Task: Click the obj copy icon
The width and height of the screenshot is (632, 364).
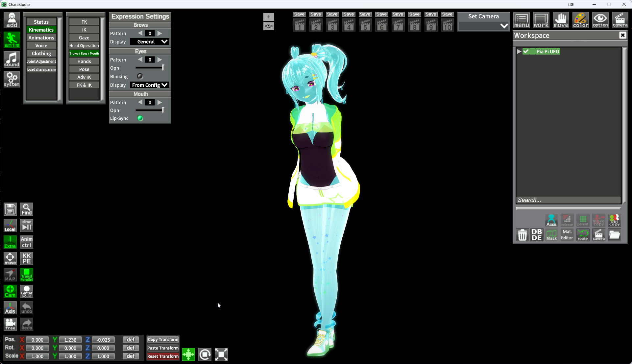Action: click(614, 220)
